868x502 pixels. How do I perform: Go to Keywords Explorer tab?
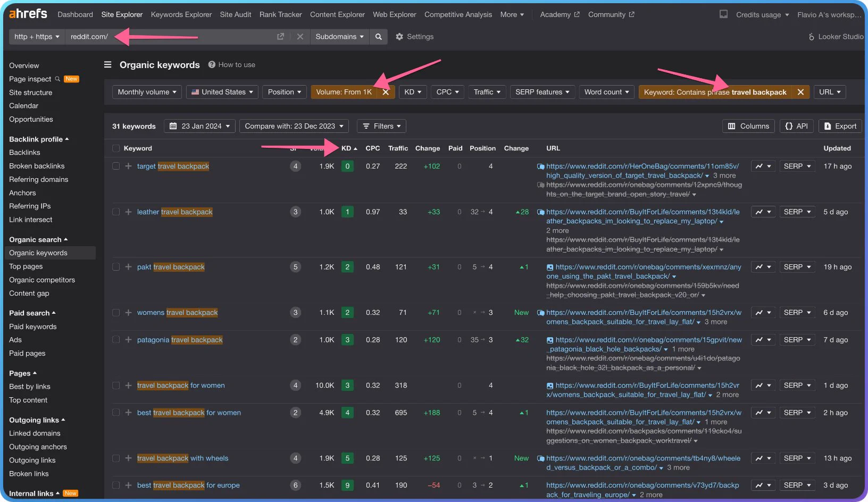[x=181, y=14]
